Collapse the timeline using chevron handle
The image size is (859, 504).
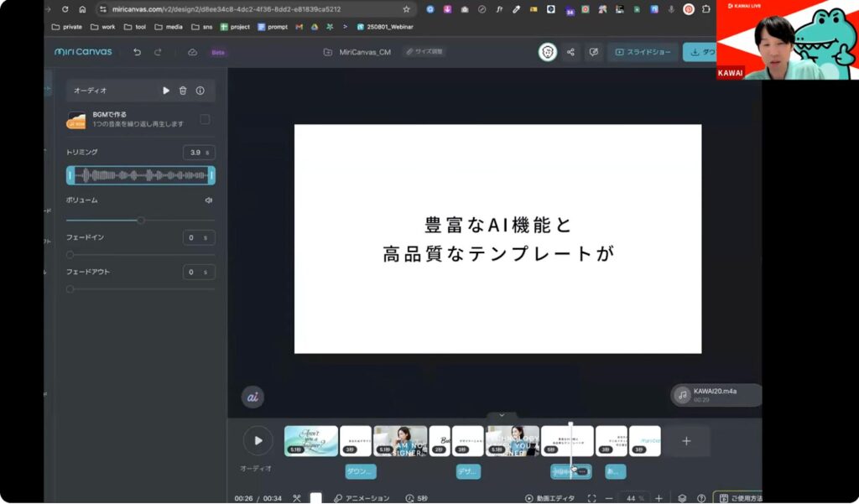502,415
